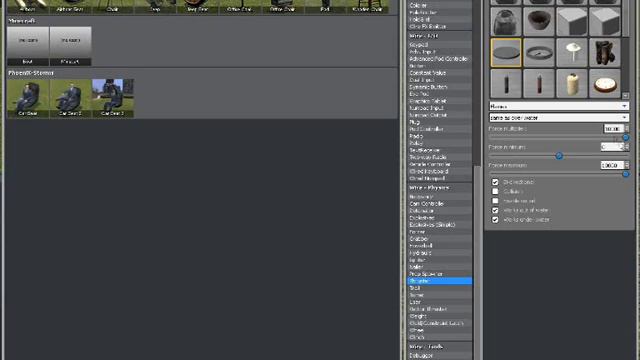This screenshot has width=640, height=360.
Task: Select the Vector Thruster tool
Action: [x=440, y=309]
